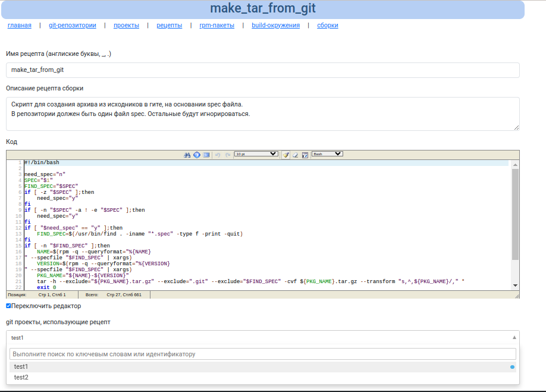This screenshot has height=392, width=546.
Task: Toggle syntax highlighting with the brush icon
Action: pyautogui.click(x=285, y=155)
